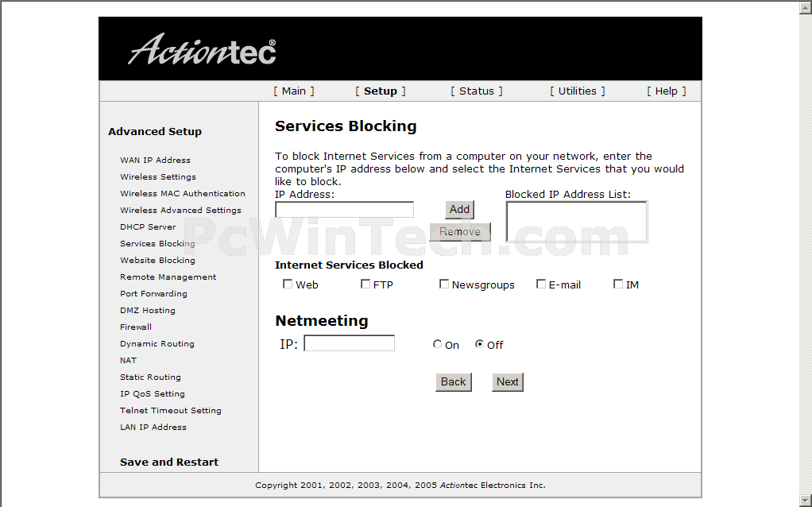Open DMZ Hosting settings
The image size is (812, 507).
pos(148,310)
